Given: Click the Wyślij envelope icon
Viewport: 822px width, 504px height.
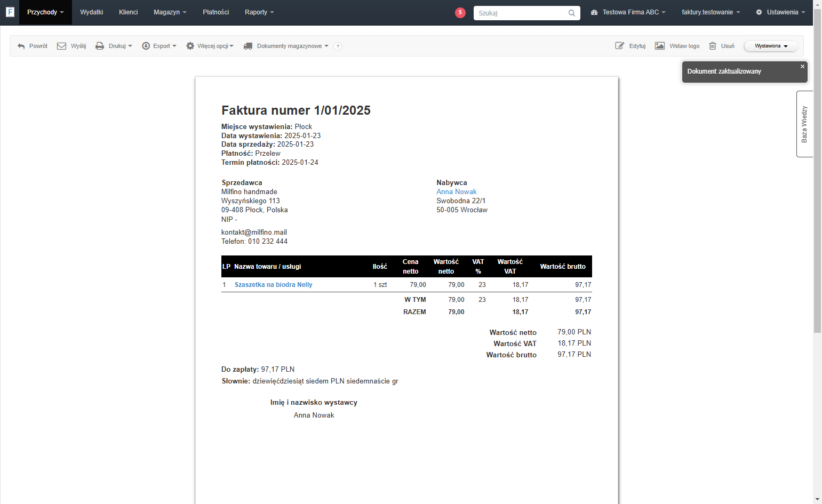Looking at the screenshot, I should click(61, 46).
